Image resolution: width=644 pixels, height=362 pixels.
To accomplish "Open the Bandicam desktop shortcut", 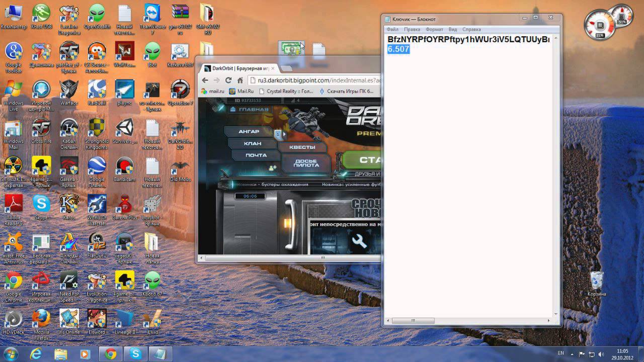I will tap(124, 169).
